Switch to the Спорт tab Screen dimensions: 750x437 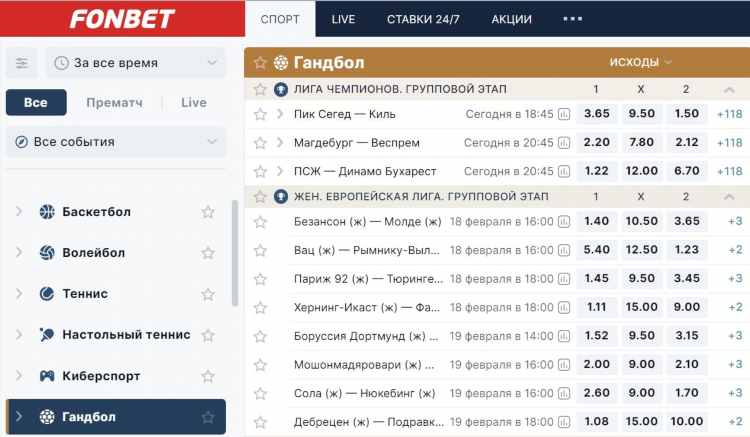point(280,19)
